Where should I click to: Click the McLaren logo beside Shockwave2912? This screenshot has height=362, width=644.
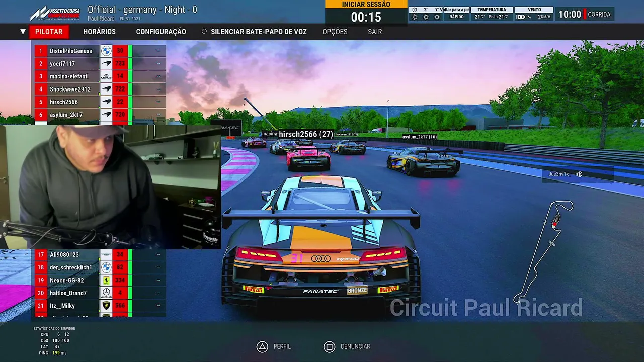(106, 89)
